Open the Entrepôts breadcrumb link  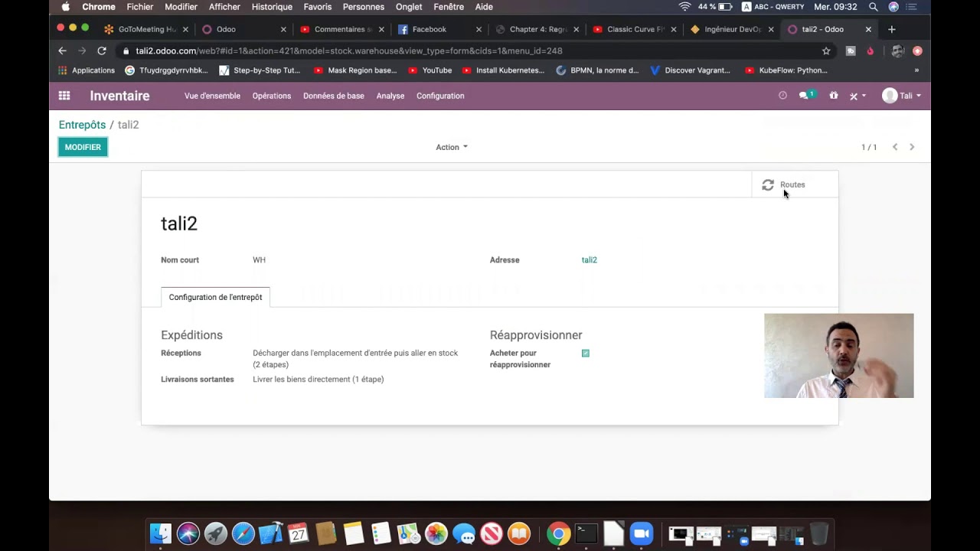pos(82,125)
